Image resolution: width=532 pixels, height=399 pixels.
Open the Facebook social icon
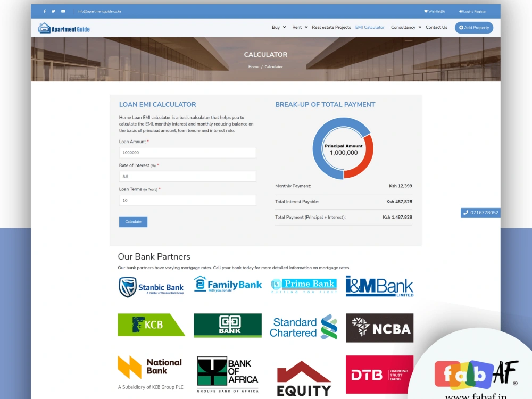coord(45,11)
